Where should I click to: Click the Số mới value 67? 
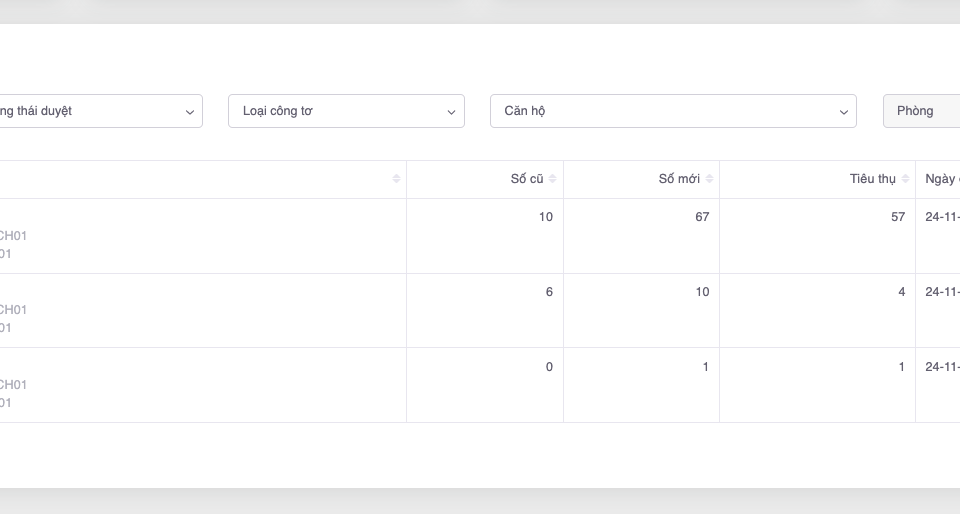click(702, 217)
